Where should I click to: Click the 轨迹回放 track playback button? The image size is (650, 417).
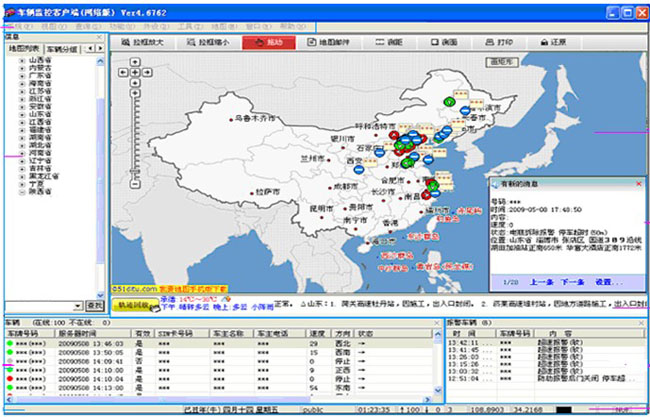pyautogui.click(x=132, y=303)
